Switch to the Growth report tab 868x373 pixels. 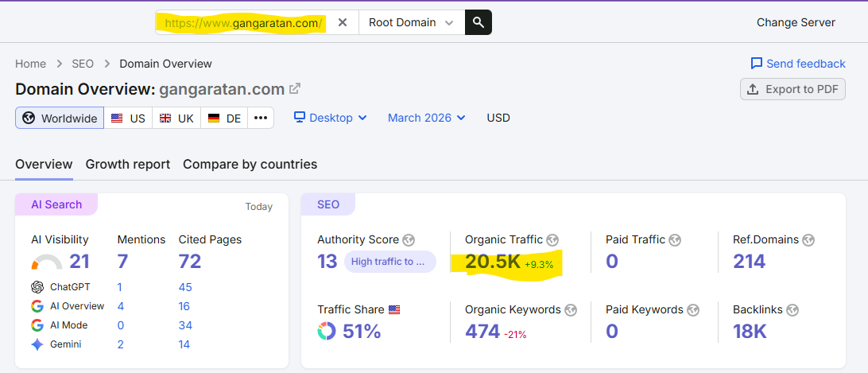tap(127, 165)
